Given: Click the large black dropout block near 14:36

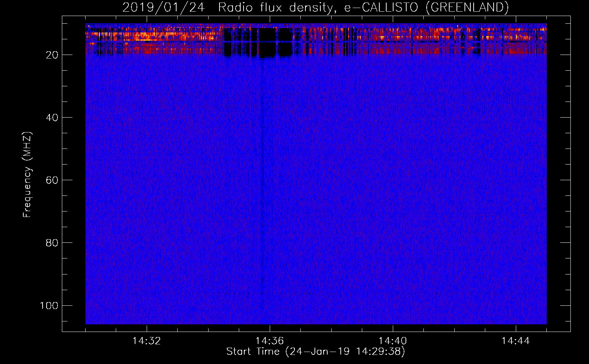Looking at the screenshot, I should tap(268, 43).
